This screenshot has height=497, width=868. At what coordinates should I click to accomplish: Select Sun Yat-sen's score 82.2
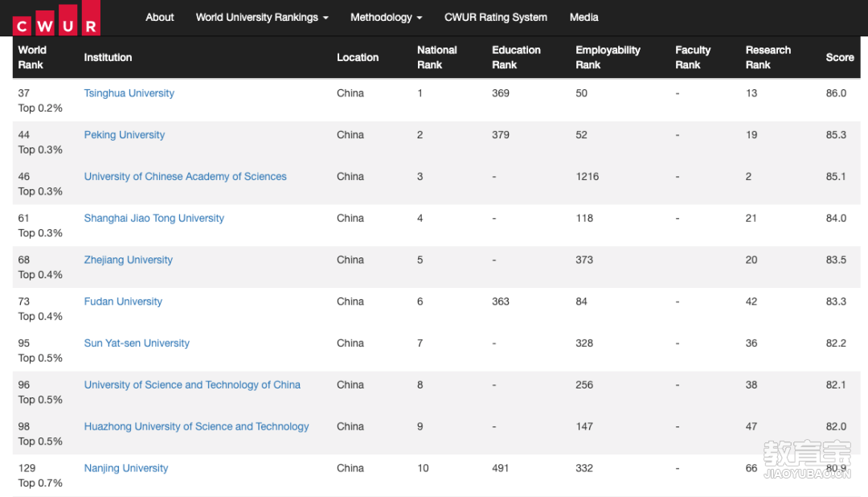point(836,343)
